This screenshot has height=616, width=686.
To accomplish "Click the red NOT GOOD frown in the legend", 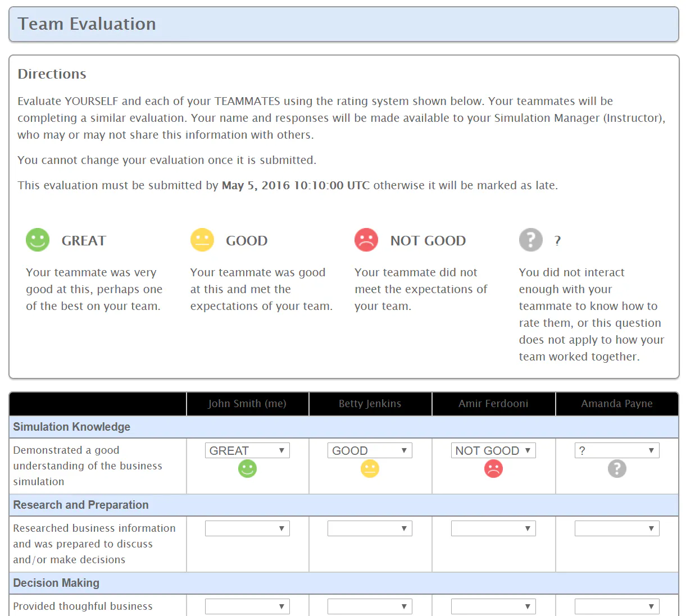I will [x=366, y=240].
